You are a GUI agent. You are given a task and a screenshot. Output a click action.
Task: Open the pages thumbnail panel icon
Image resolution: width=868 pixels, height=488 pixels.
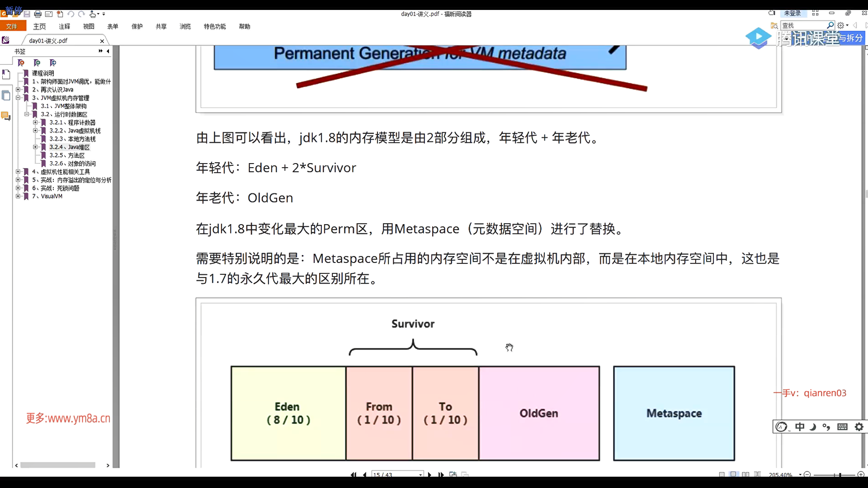click(6, 95)
